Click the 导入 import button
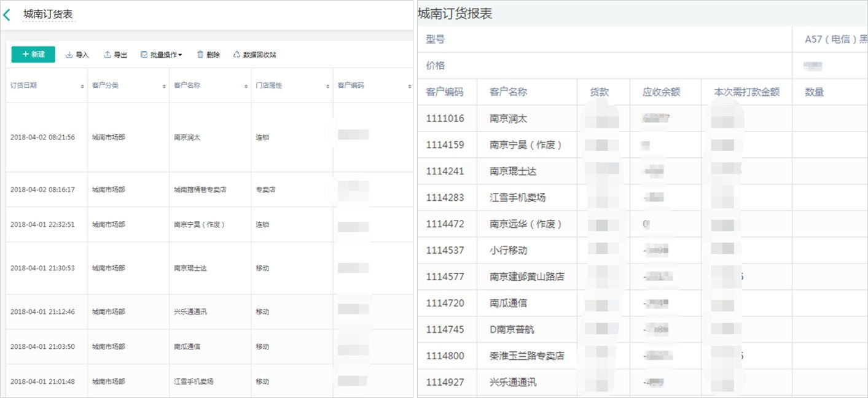 (77, 55)
